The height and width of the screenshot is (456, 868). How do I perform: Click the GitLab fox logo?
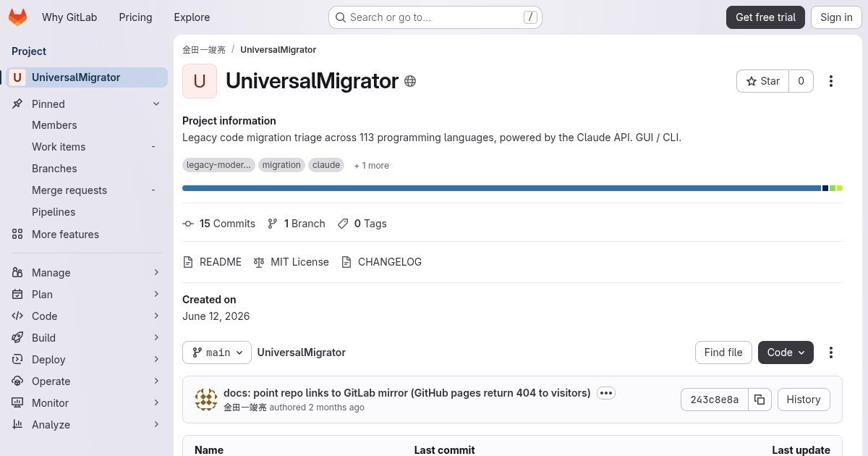click(17, 17)
